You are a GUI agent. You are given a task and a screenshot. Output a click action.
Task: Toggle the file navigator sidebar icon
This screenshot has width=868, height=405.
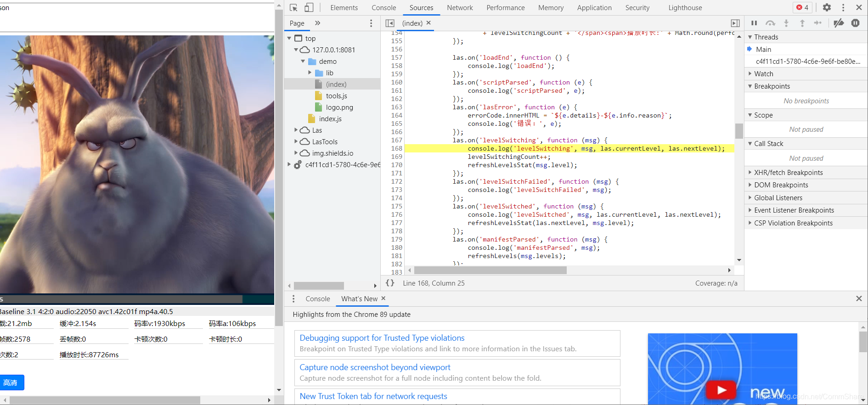pyautogui.click(x=390, y=23)
